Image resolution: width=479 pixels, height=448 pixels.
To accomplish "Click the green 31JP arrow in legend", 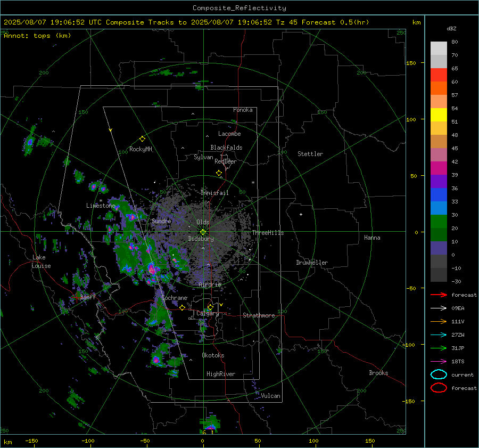I will (x=439, y=348).
